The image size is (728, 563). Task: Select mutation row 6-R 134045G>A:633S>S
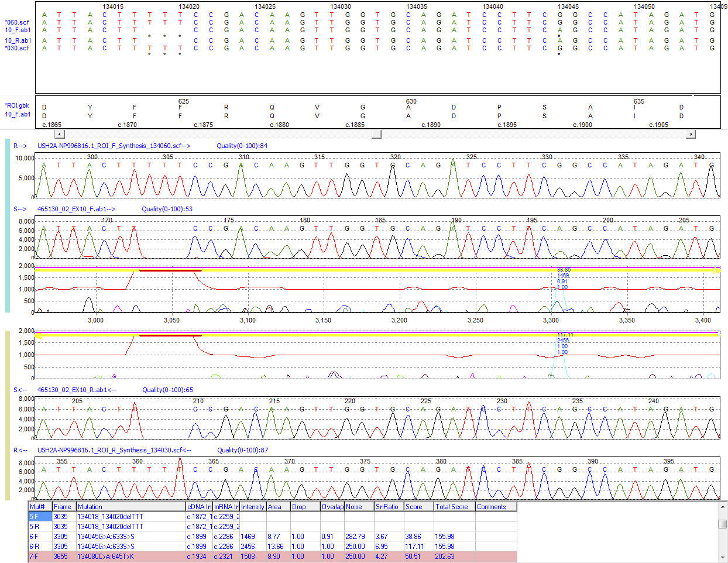pos(117,546)
